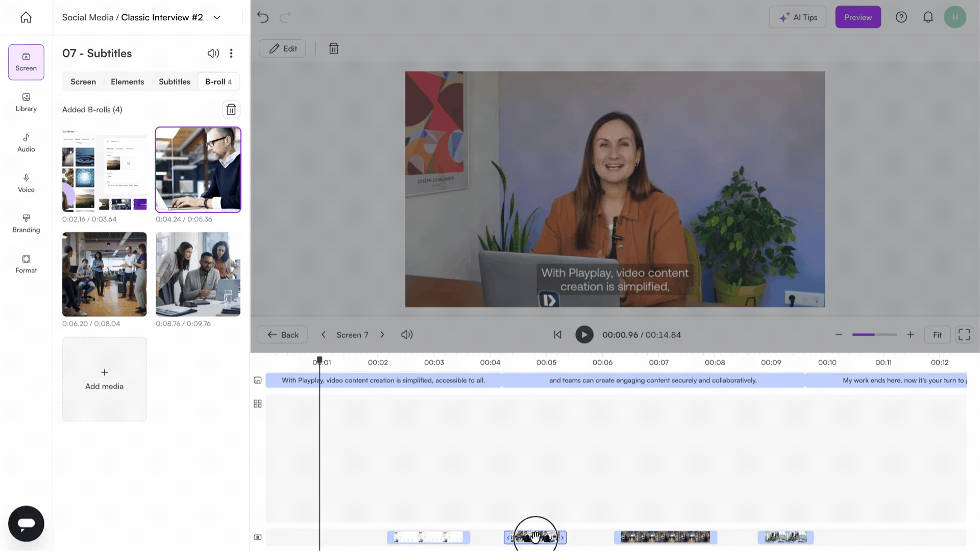Click the Edit button

tap(282, 48)
